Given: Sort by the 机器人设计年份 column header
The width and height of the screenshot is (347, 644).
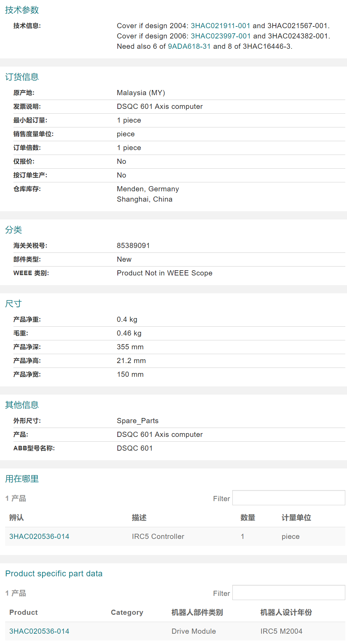Looking at the screenshot, I should (286, 612).
